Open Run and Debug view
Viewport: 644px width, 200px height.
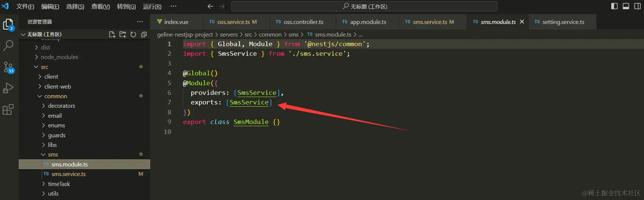point(8,88)
